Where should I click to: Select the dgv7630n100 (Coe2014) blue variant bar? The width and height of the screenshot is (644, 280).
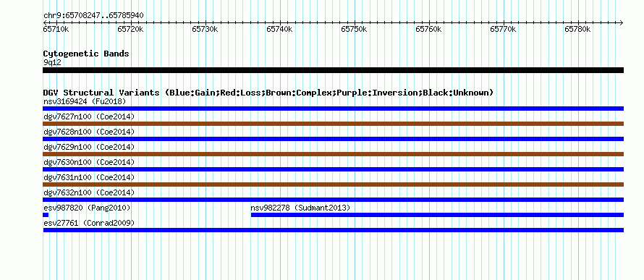click(333, 169)
